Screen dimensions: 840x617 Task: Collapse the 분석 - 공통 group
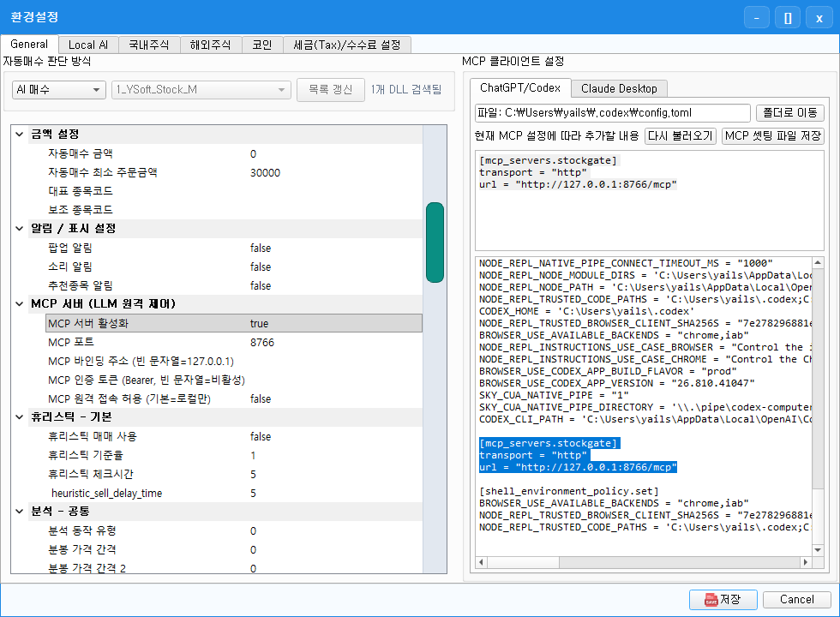coord(19,511)
